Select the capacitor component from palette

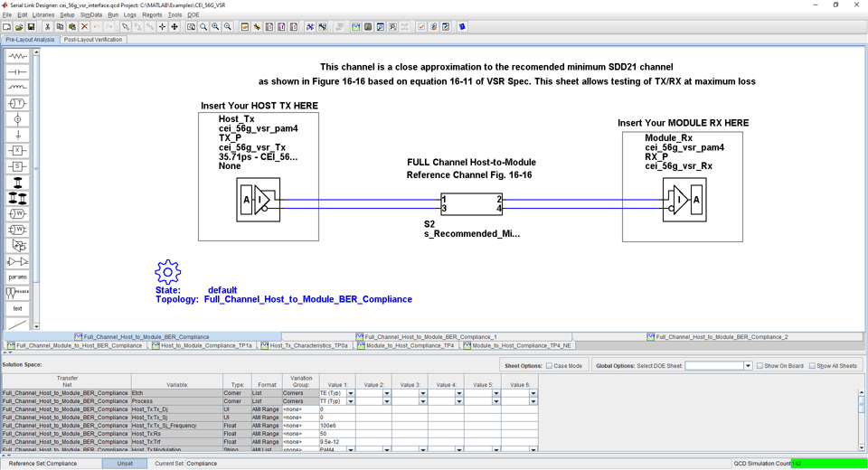pos(17,72)
